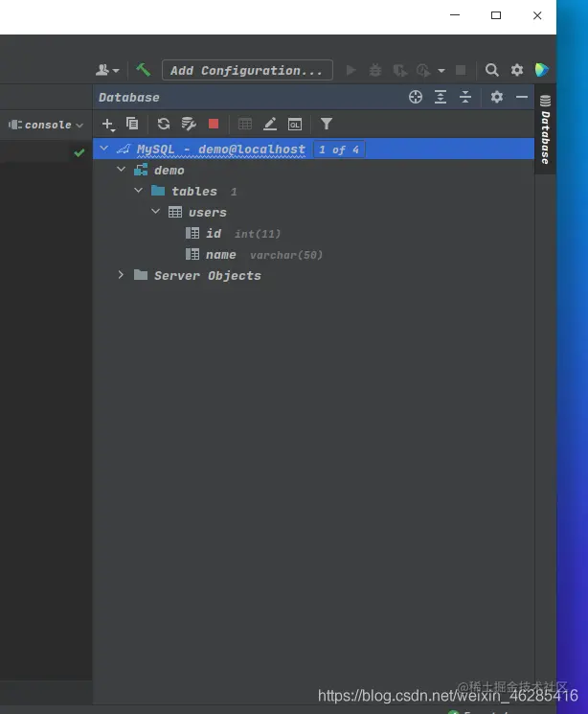Click the Build project hammer icon
The width and height of the screenshot is (588, 714).
click(144, 70)
